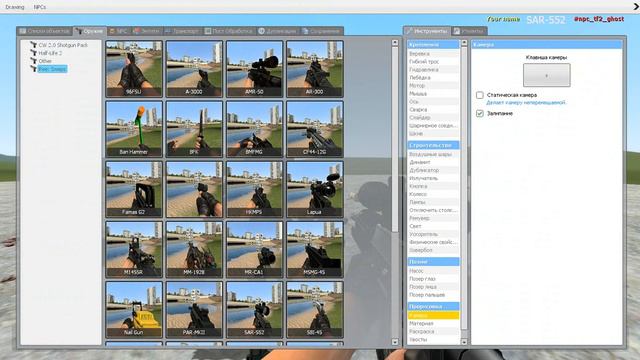Click the arrow at the menu bar's end
Image resolution: width=640 pixels, height=360 pixels.
pyautogui.click(x=636, y=7)
